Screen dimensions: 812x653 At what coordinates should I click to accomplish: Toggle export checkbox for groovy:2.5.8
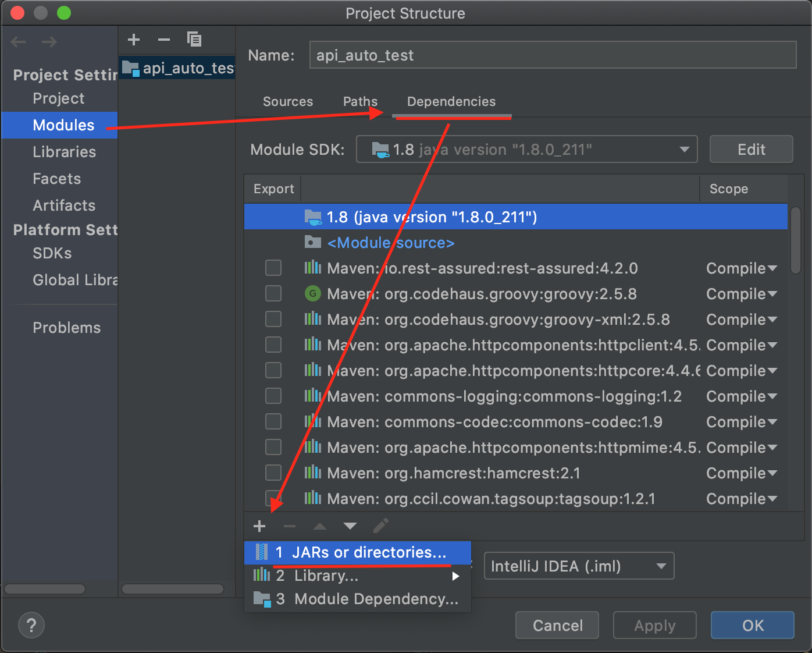coord(273,293)
